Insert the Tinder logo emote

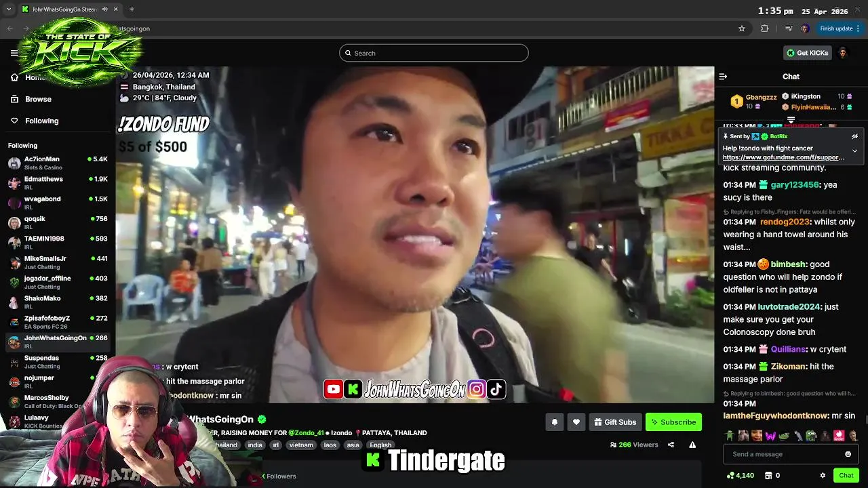[x=839, y=435]
